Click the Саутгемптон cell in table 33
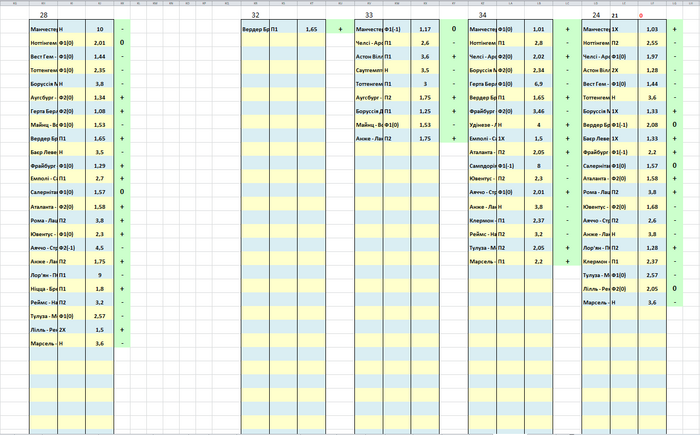 coord(369,70)
